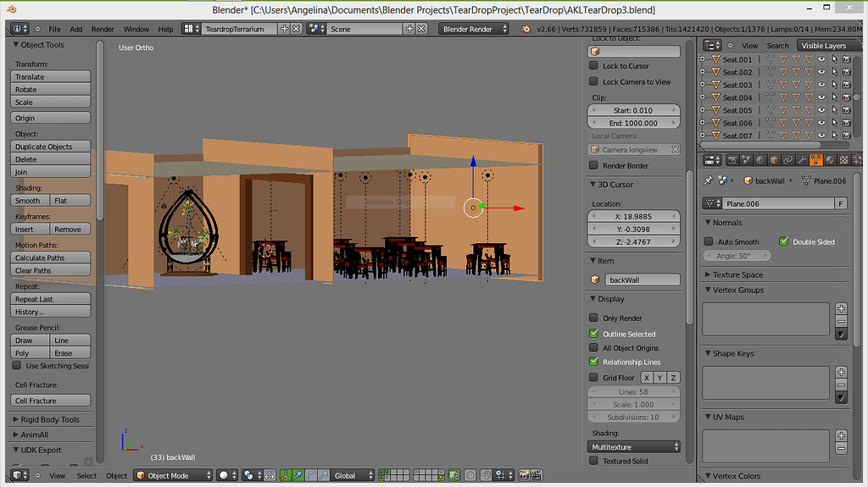Open the Render menu
The height and width of the screenshot is (487, 868).
point(103,29)
